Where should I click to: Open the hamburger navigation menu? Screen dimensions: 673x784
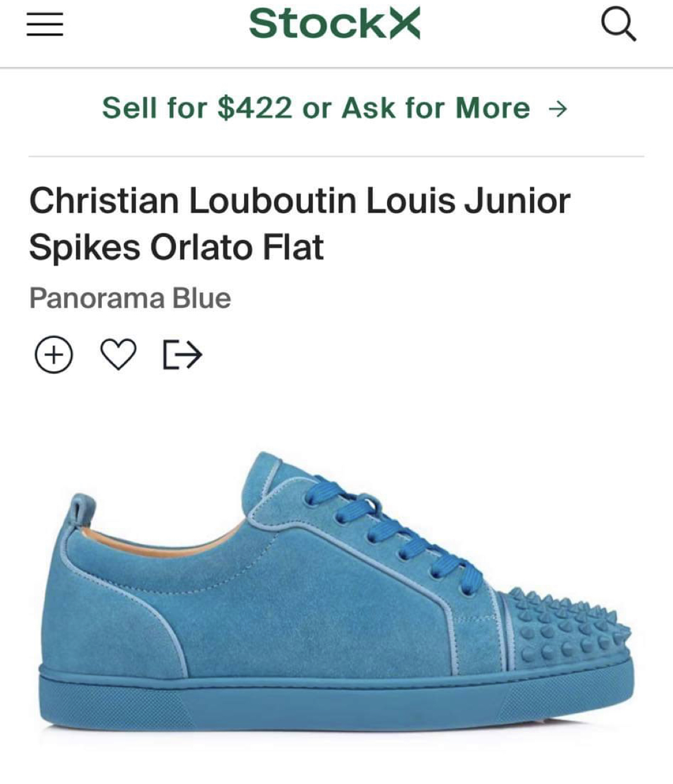(45, 26)
